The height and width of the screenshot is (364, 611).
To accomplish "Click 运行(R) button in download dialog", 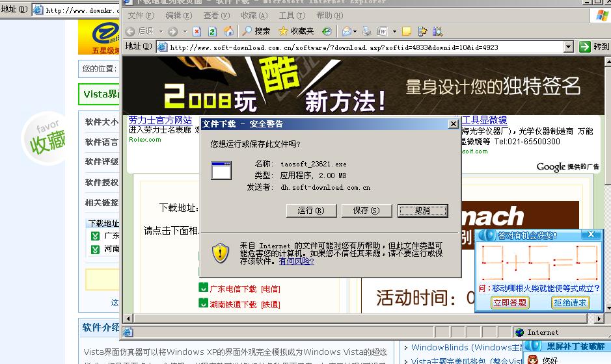I will (311, 211).
